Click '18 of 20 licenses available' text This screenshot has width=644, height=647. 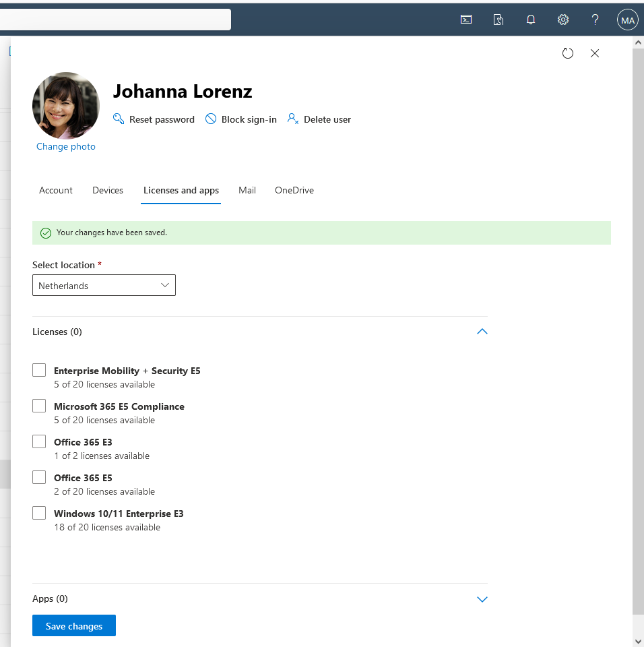107,527
